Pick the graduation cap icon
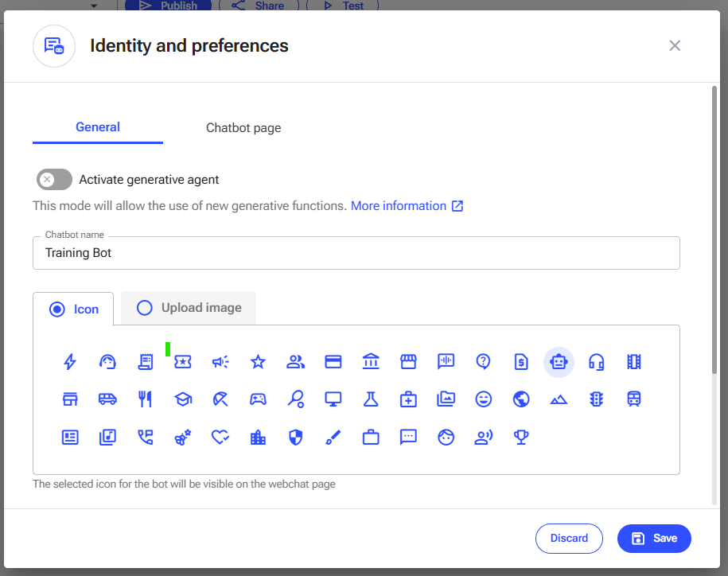 (x=183, y=399)
